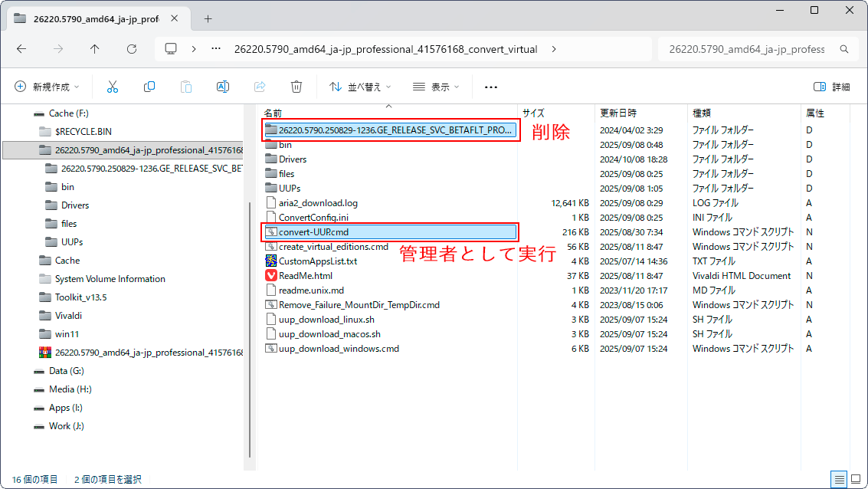Select Data (G:) drive in tree
The width and height of the screenshot is (868, 489).
click(x=67, y=371)
